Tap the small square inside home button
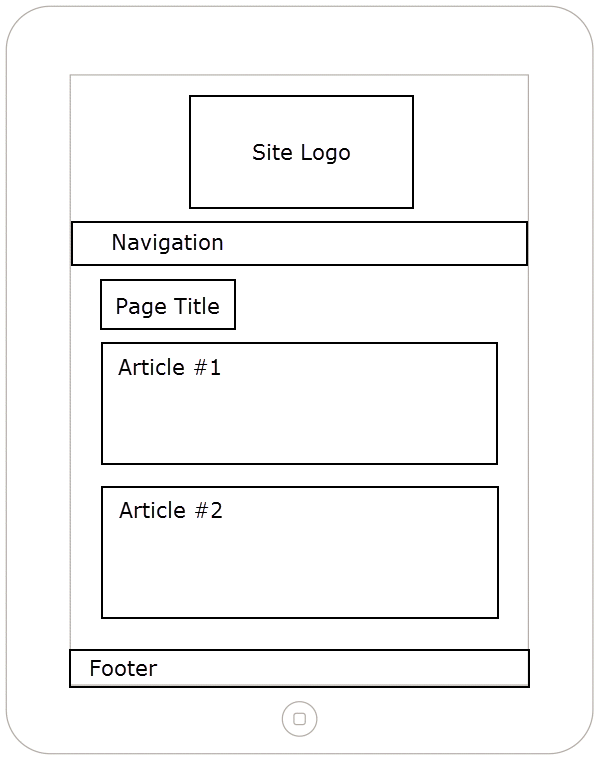The height and width of the screenshot is (759, 600). 299,719
